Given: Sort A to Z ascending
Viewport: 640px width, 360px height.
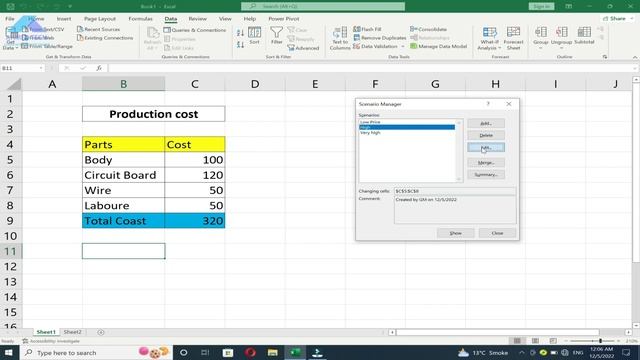Looking at the screenshot, I should click(x=240, y=33).
